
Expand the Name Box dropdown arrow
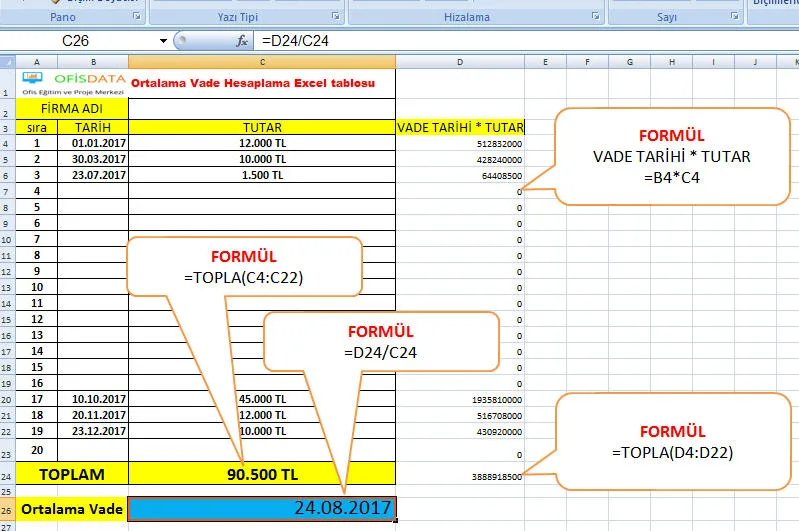(x=164, y=41)
